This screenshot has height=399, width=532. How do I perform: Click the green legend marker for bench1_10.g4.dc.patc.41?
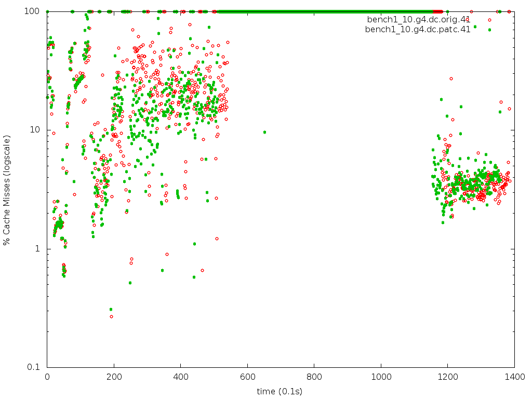click(489, 30)
